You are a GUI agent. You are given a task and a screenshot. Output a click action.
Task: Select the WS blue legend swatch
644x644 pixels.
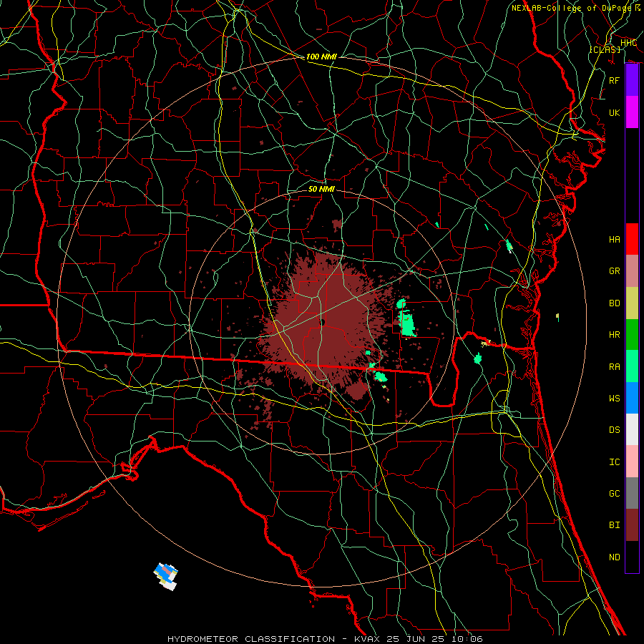[632, 398]
